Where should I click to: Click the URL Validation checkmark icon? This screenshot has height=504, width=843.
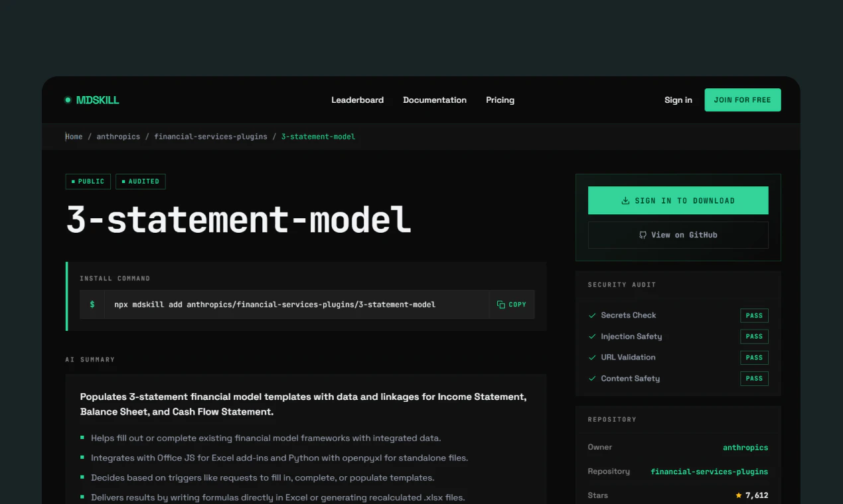tap(593, 357)
